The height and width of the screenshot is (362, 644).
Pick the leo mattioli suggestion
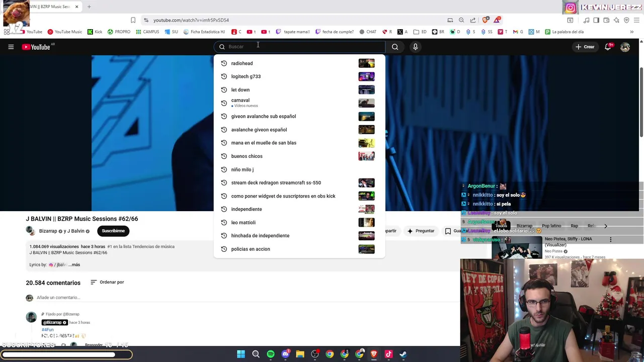pyautogui.click(x=299, y=222)
